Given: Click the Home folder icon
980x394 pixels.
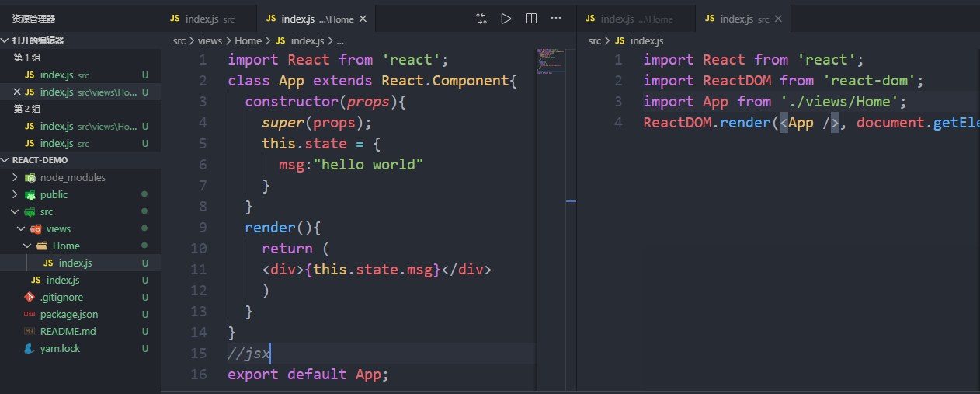Looking at the screenshot, I should (x=42, y=246).
